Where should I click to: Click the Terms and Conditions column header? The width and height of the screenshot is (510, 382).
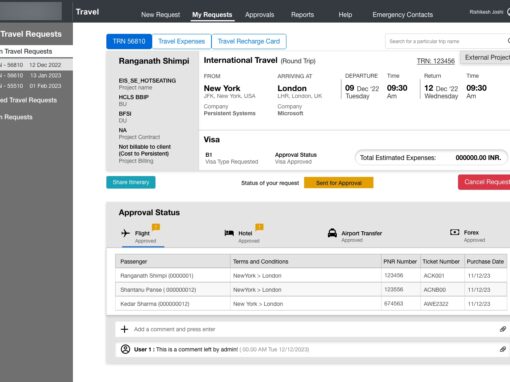click(x=306, y=261)
